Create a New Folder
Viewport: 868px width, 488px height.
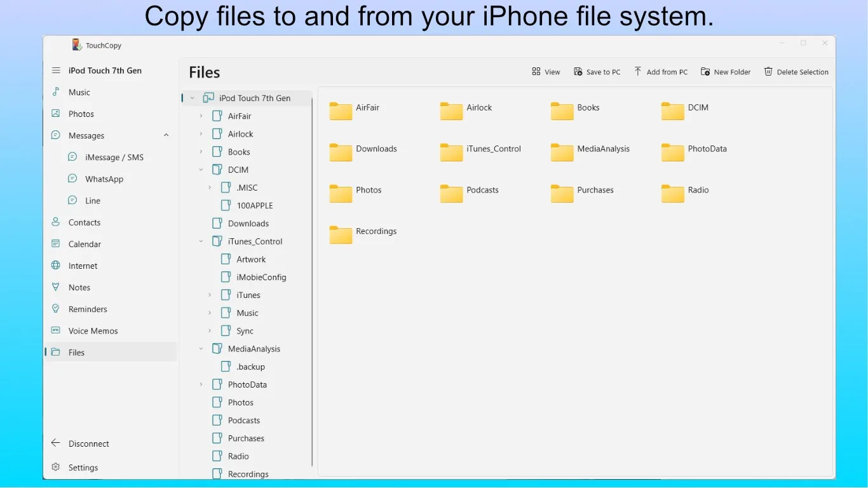coord(726,72)
